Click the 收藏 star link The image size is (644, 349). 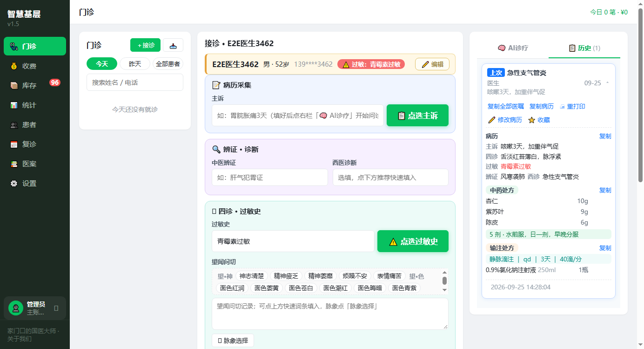pyautogui.click(x=539, y=120)
